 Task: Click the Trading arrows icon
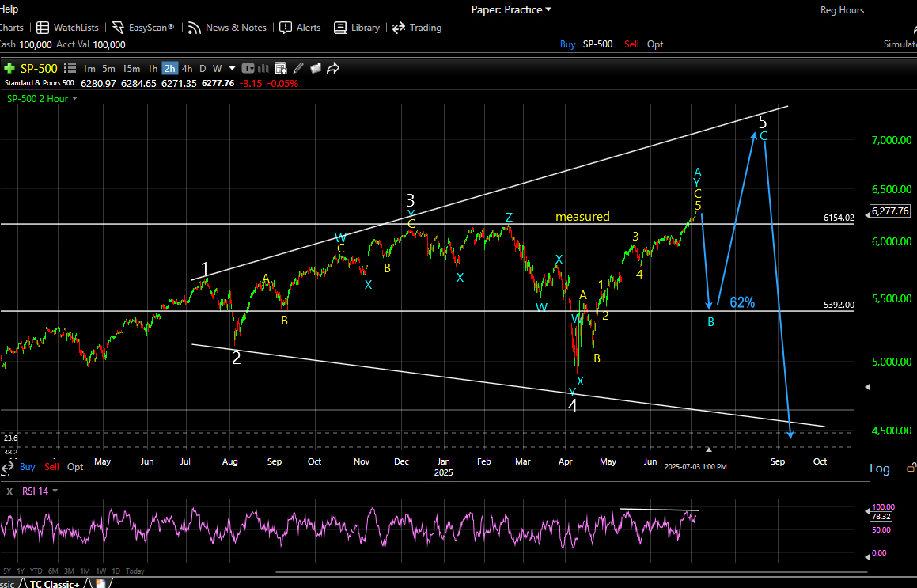pyautogui.click(x=399, y=28)
